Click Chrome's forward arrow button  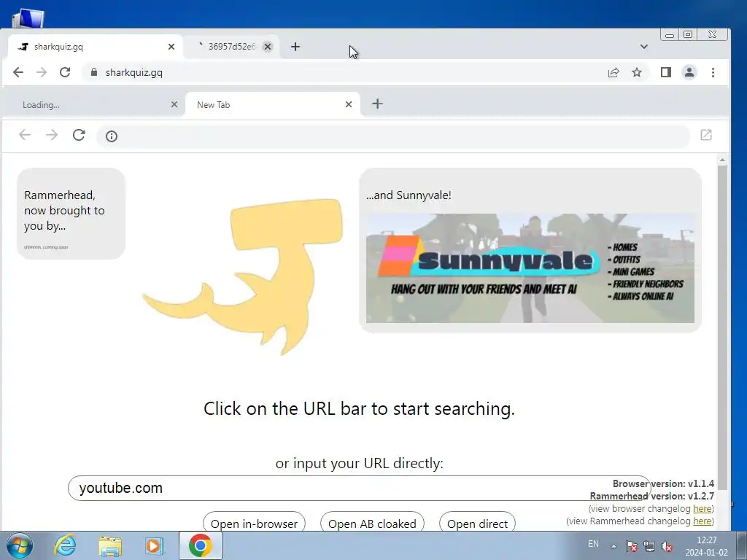[42, 72]
